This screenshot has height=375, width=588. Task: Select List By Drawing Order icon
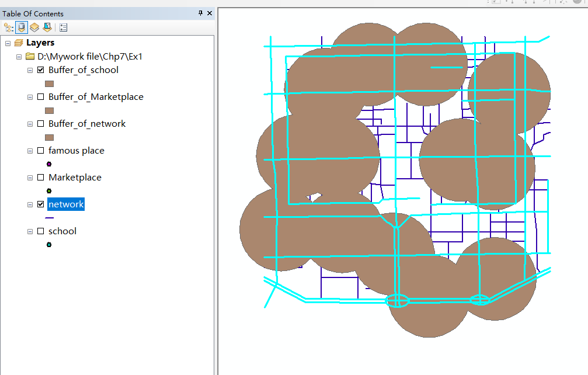coord(9,27)
